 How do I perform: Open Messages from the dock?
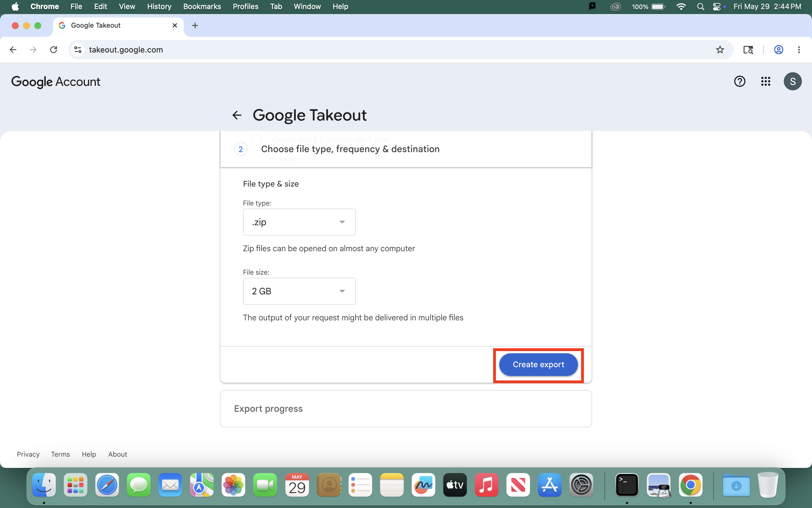139,485
